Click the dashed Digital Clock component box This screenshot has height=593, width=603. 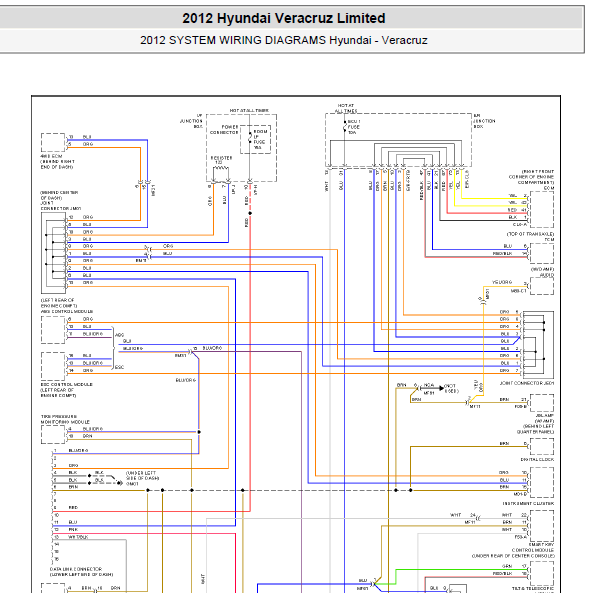(x=542, y=447)
